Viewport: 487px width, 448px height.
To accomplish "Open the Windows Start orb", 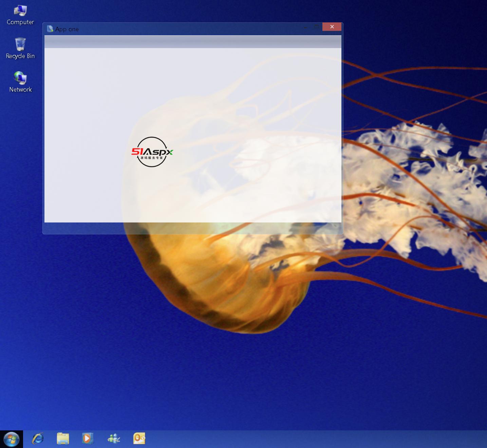I will click(12, 439).
